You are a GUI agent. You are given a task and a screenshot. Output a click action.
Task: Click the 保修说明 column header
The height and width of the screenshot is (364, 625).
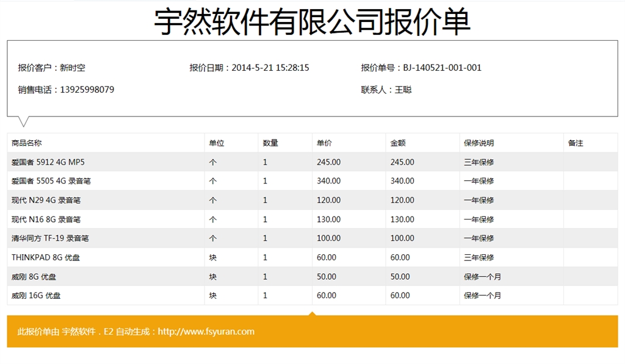point(479,143)
